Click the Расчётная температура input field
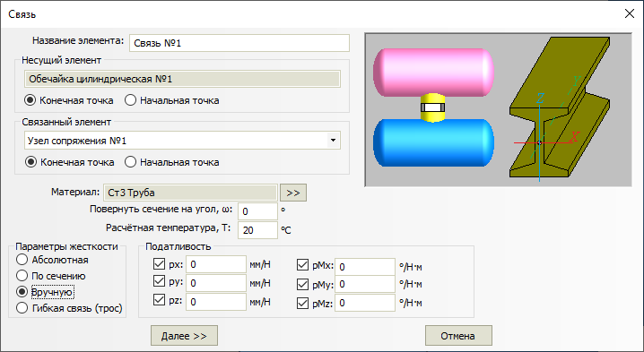Screen dimensions: 644x352 257,230
